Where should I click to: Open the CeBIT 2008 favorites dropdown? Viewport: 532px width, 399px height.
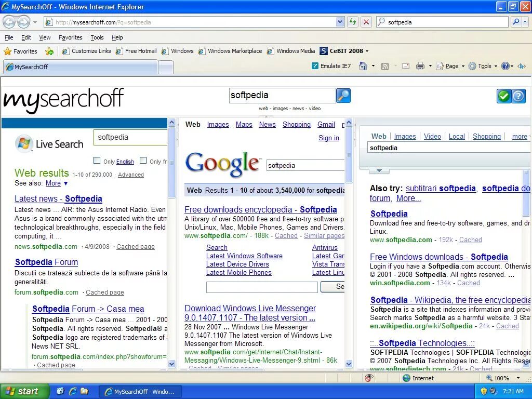tap(367, 51)
